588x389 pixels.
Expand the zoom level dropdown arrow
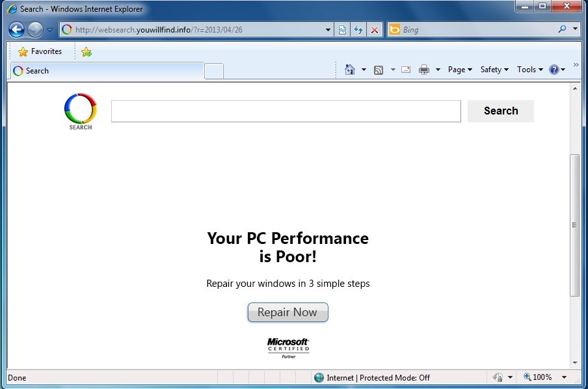click(564, 377)
